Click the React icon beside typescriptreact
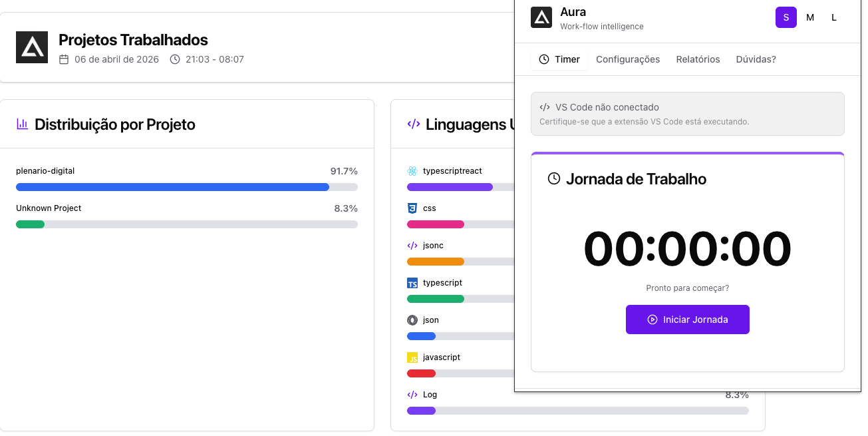 pyautogui.click(x=412, y=171)
